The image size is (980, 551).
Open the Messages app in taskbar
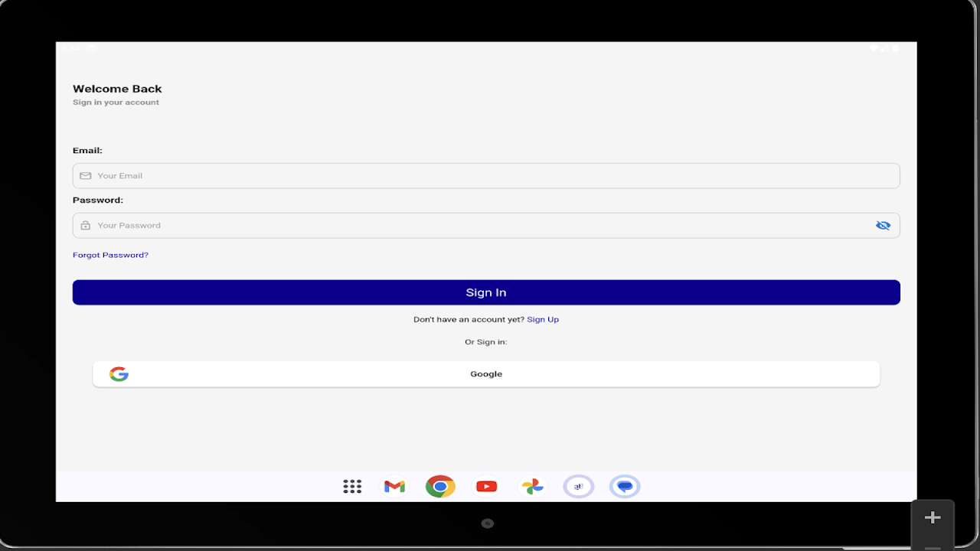click(625, 487)
